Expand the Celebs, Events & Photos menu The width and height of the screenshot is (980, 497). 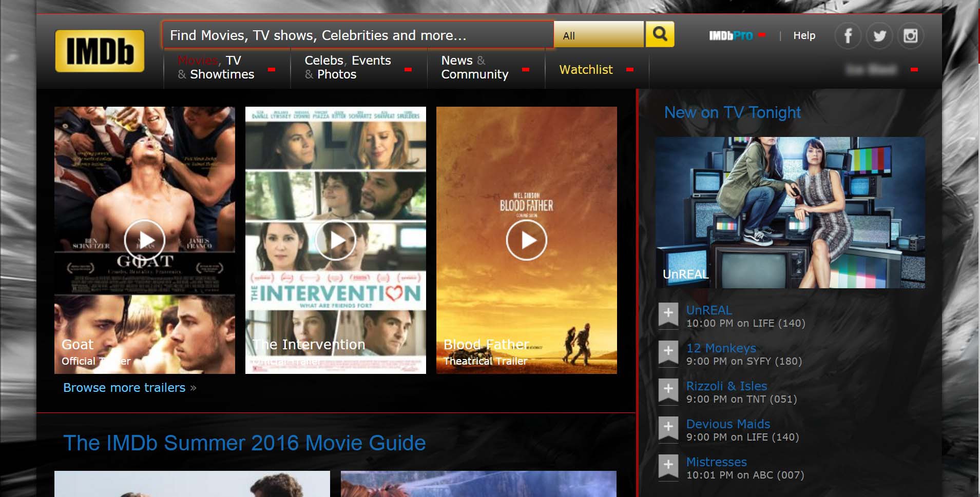pos(408,69)
